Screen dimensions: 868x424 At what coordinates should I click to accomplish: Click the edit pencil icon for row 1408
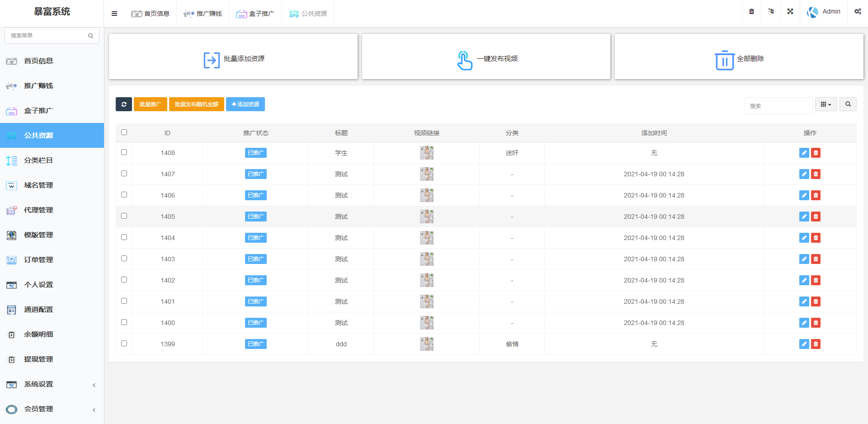(804, 153)
